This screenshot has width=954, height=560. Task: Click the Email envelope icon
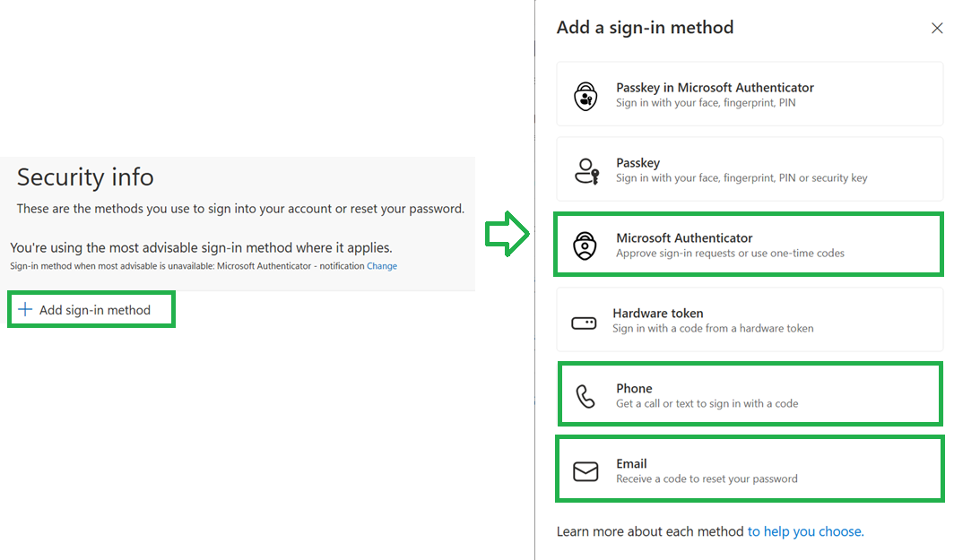click(585, 471)
